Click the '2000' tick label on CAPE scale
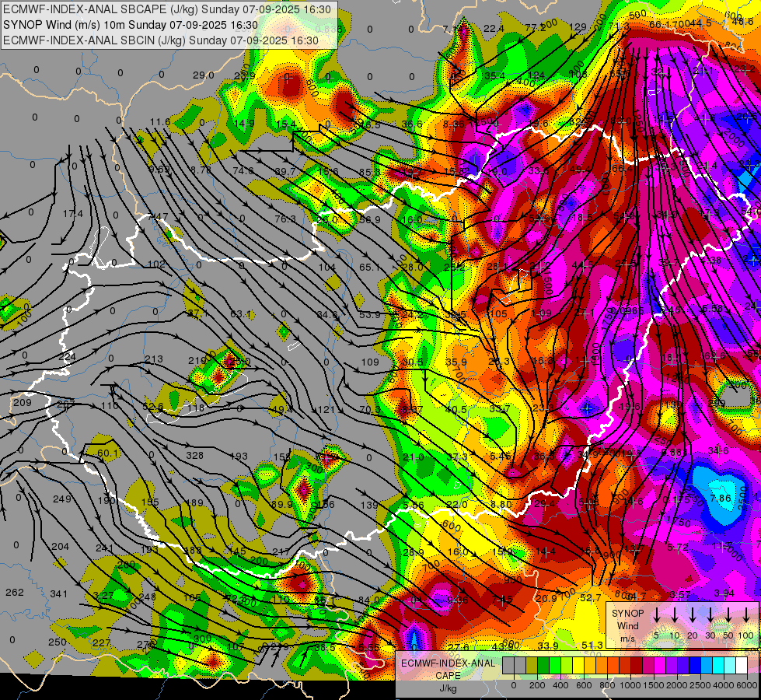 coord(677,685)
